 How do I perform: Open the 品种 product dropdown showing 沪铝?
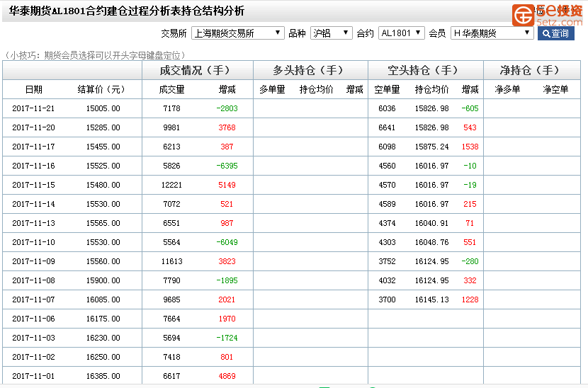pos(331,33)
